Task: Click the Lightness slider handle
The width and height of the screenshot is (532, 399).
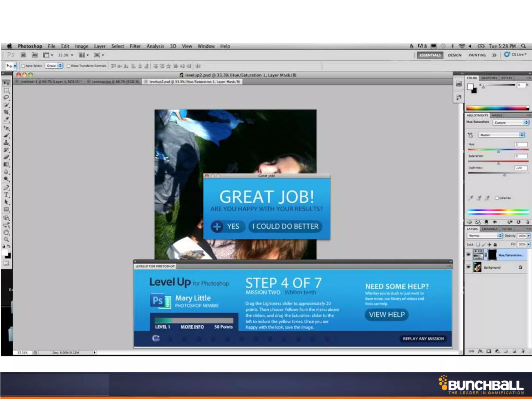Action: pyautogui.click(x=504, y=175)
